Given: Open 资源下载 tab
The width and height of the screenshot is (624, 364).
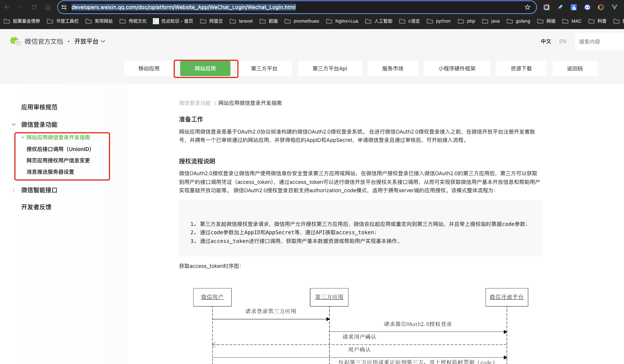Looking at the screenshot, I should point(521,68).
